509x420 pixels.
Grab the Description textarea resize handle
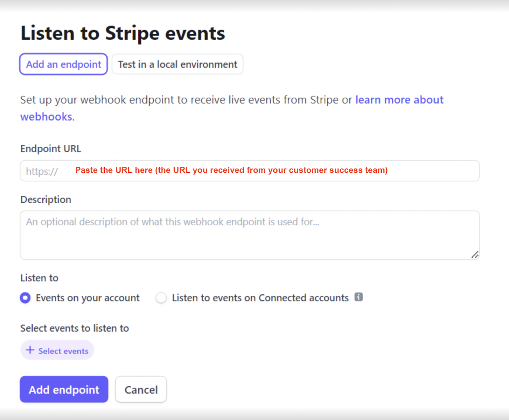click(475, 255)
